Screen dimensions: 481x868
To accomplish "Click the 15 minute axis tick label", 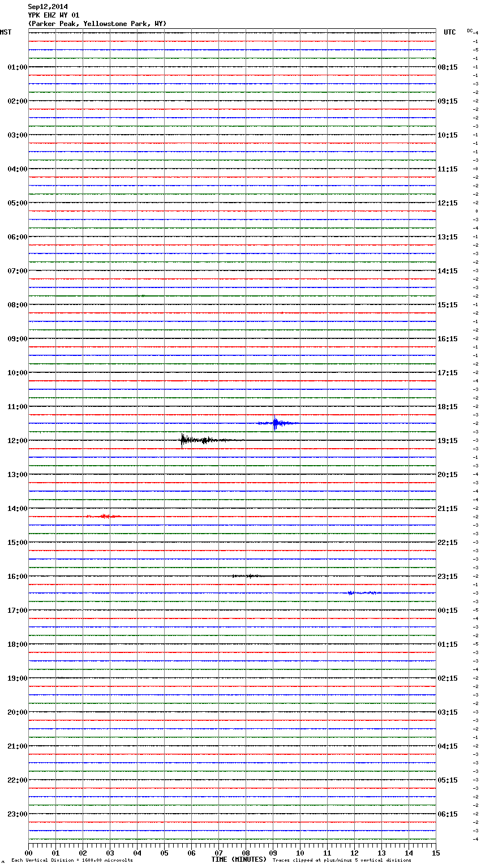I will coord(436,853).
